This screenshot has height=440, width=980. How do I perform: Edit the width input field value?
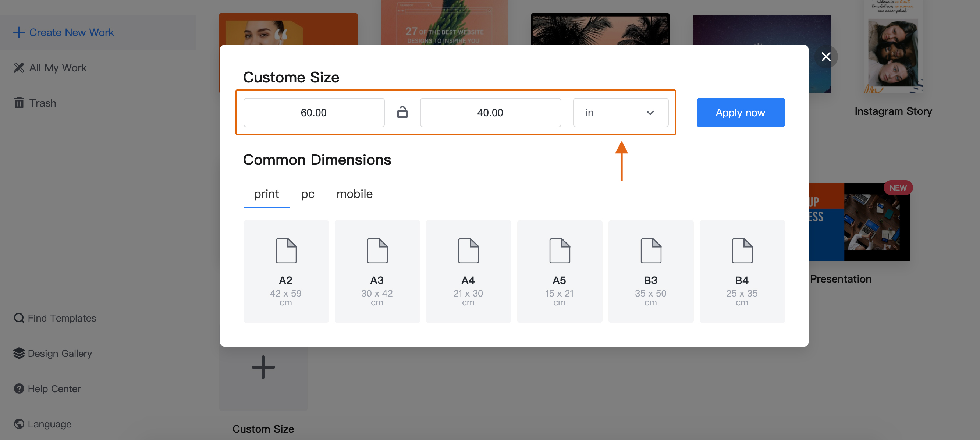point(314,113)
